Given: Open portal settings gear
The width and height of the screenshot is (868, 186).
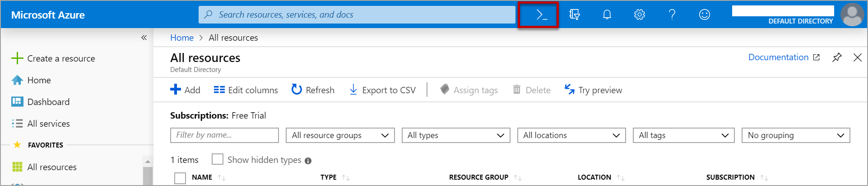Looking at the screenshot, I should 639,15.
